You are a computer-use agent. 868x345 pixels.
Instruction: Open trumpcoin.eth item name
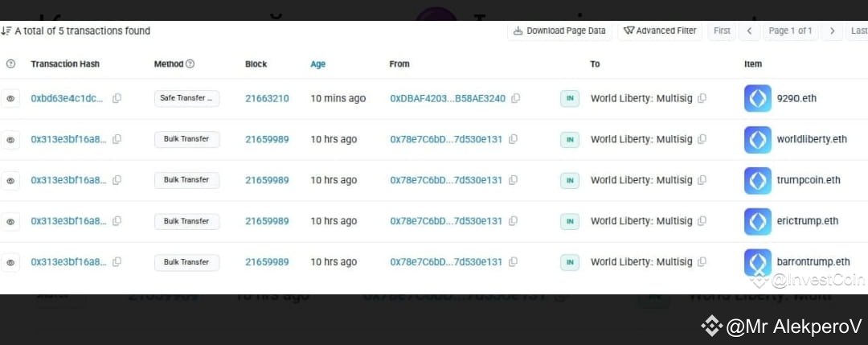[x=809, y=180]
